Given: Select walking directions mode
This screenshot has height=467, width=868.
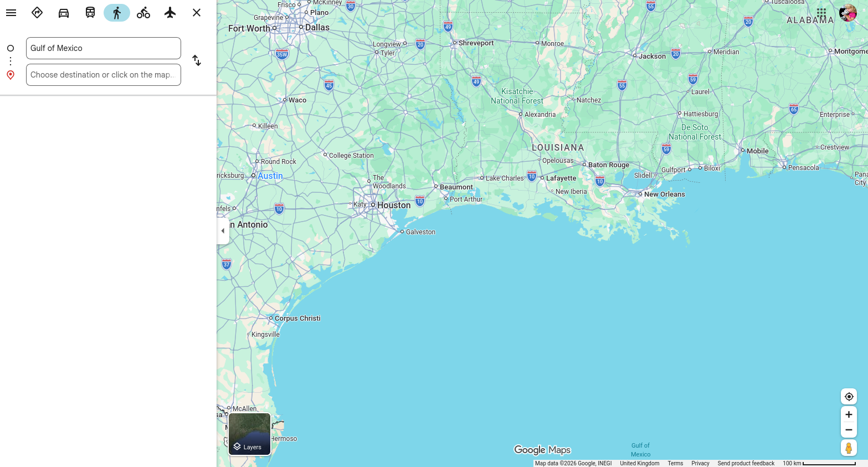Looking at the screenshot, I should (117, 13).
